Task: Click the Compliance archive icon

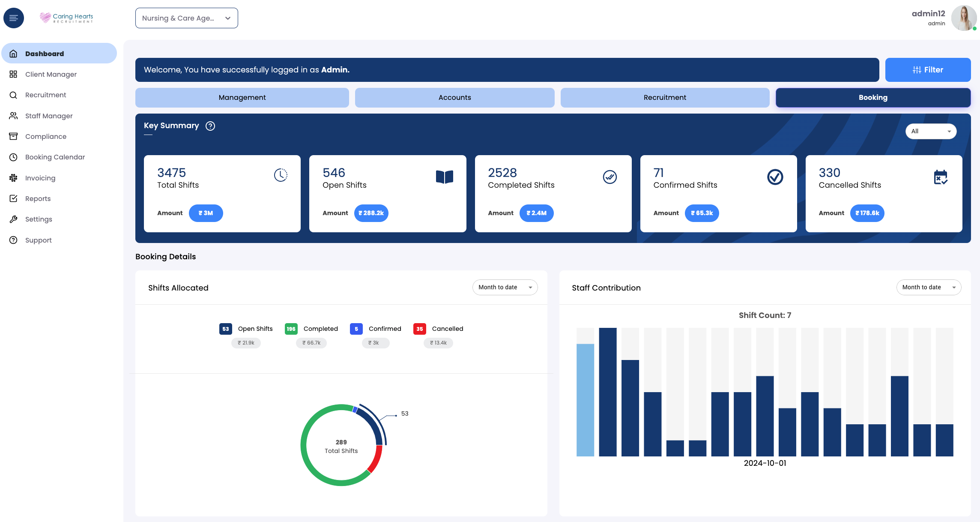Action: (x=13, y=136)
